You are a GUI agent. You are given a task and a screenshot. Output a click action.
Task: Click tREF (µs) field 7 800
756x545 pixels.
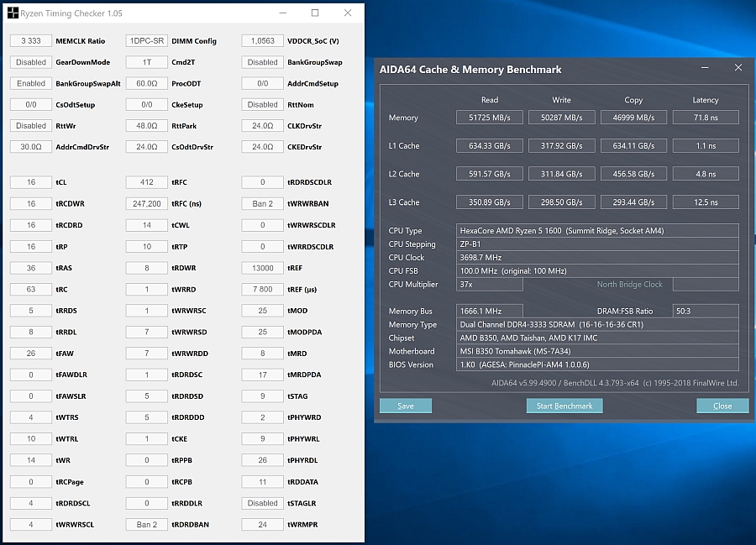[x=262, y=289]
